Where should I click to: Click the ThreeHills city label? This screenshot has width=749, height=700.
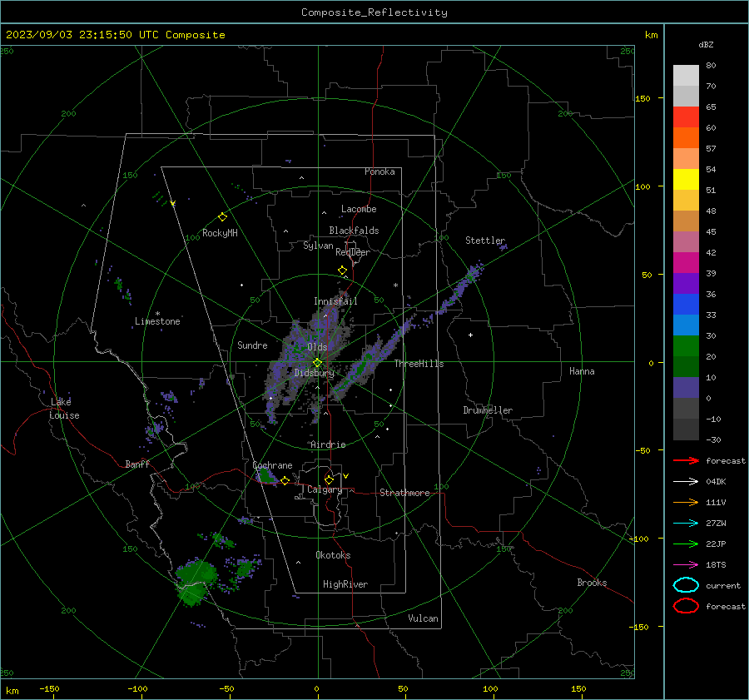(419, 364)
